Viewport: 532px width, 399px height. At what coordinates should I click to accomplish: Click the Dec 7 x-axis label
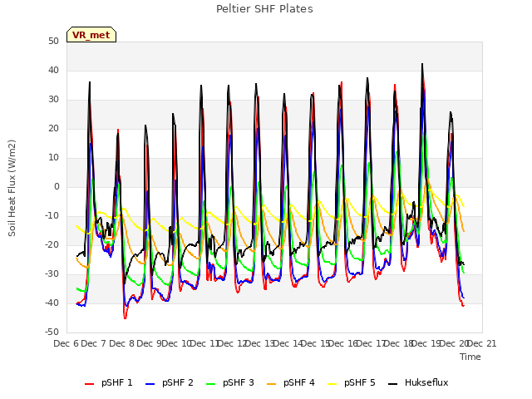[x=94, y=343]
